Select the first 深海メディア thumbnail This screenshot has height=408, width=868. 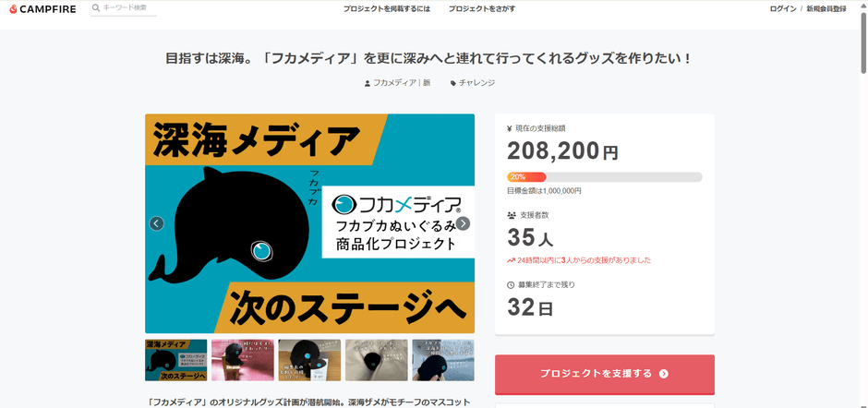175,360
